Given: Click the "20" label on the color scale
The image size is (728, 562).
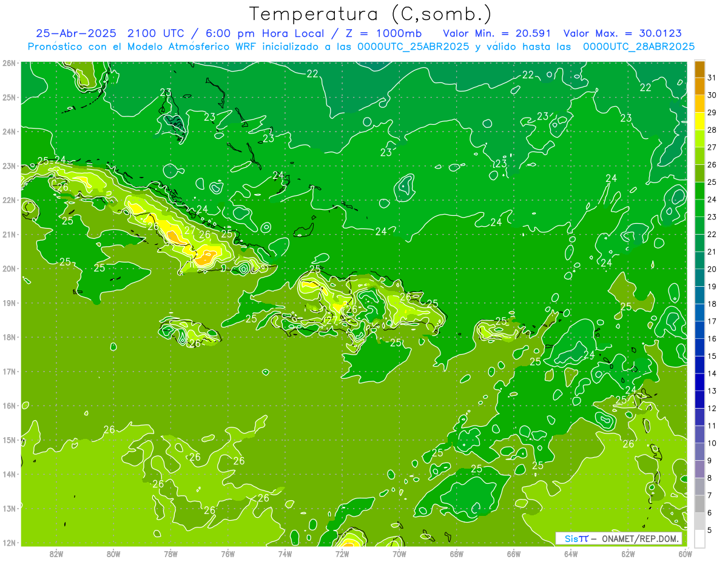Looking at the screenshot, I should (x=712, y=269).
